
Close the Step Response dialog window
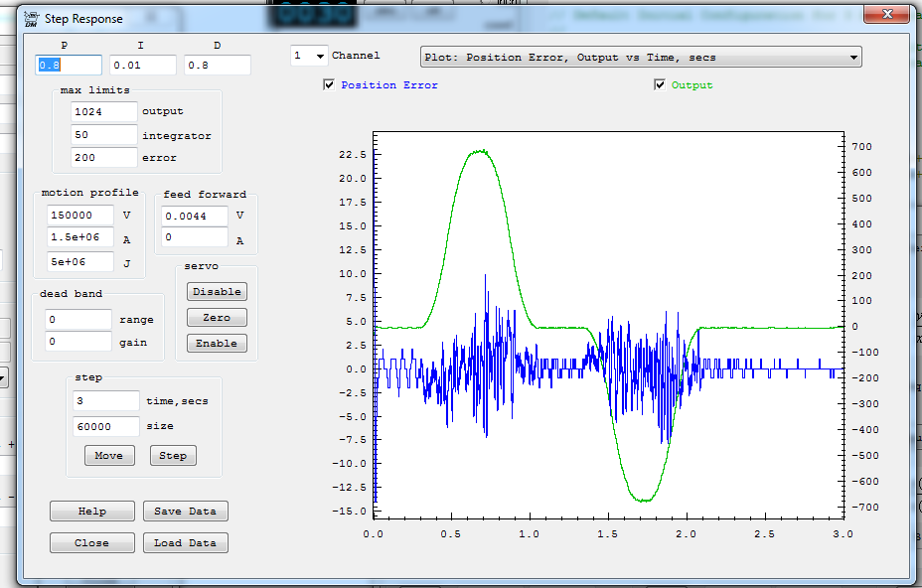point(886,14)
